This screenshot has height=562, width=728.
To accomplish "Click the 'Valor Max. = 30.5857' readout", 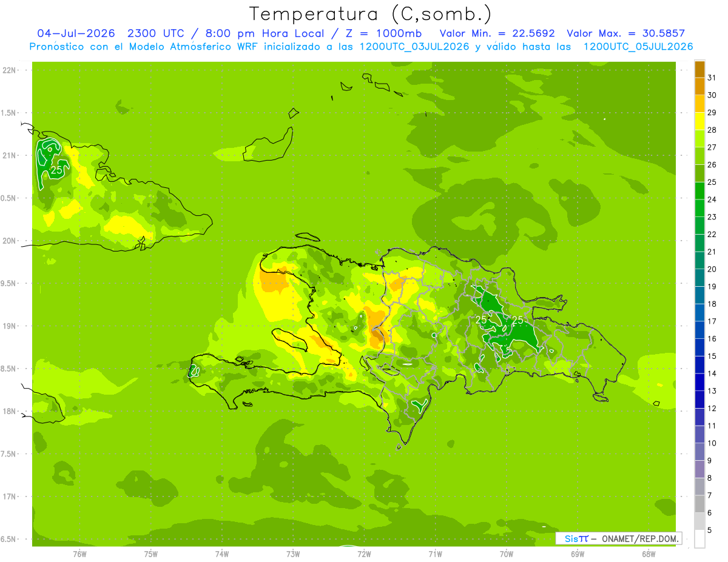I will tap(626, 34).
